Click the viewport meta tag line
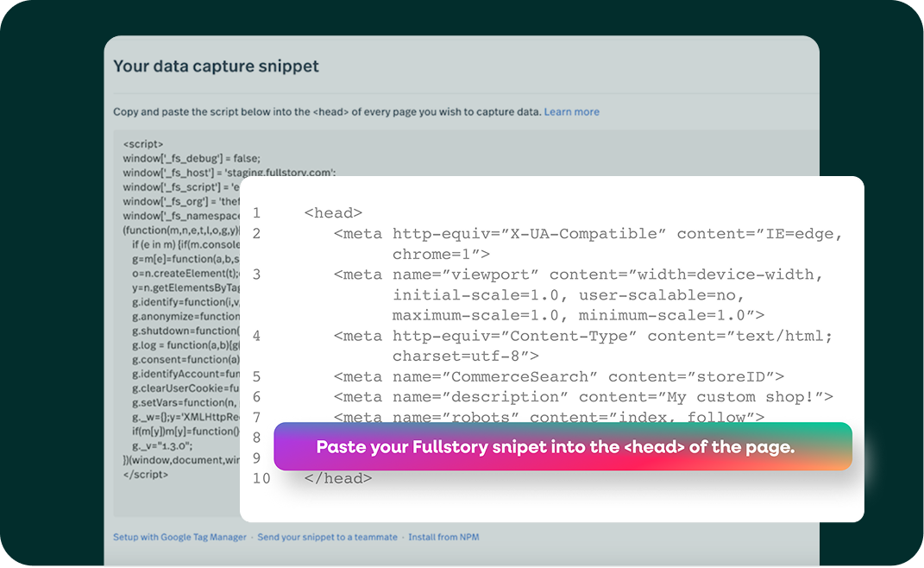Viewport: 924px width, 568px height. tap(578, 295)
